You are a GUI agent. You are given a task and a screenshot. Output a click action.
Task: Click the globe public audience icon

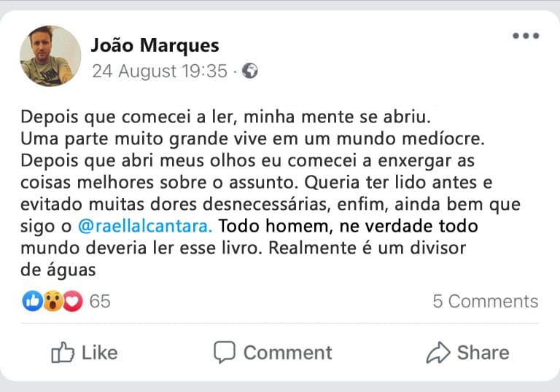click(250, 71)
